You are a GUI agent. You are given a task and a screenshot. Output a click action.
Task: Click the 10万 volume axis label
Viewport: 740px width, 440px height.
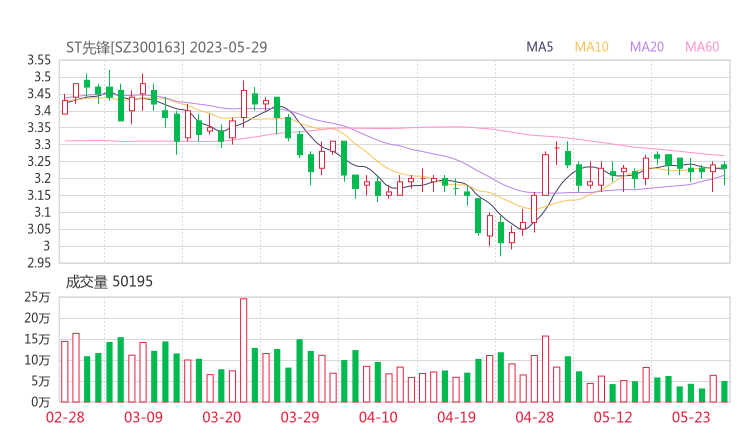37,360
